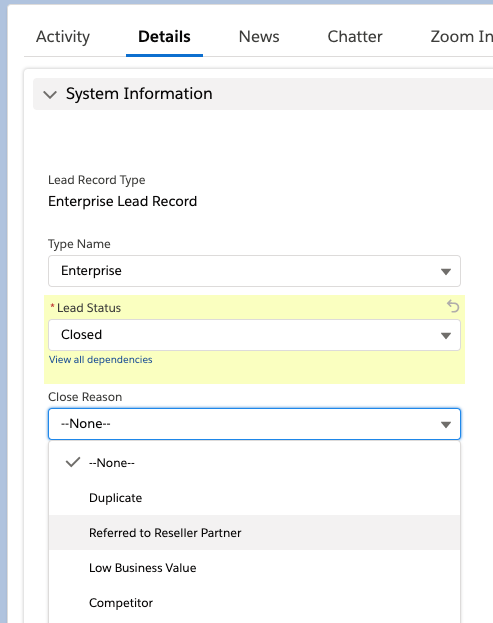Click the View all dependencies link
This screenshot has height=623, width=493.
(101, 360)
